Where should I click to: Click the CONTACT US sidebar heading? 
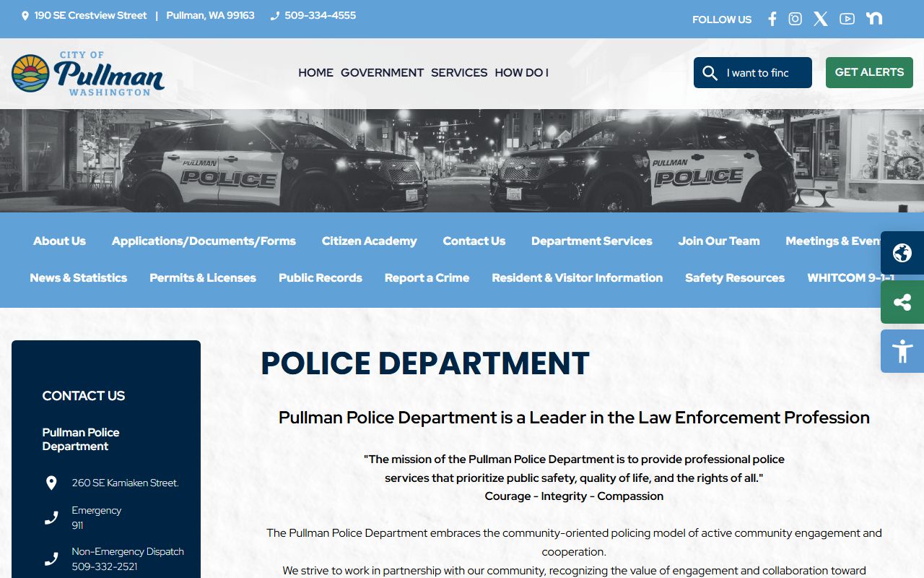83,395
